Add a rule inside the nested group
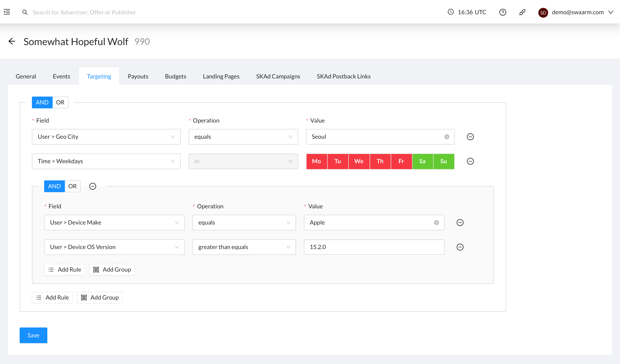The width and height of the screenshot is (620, 364). click(65, 269)
